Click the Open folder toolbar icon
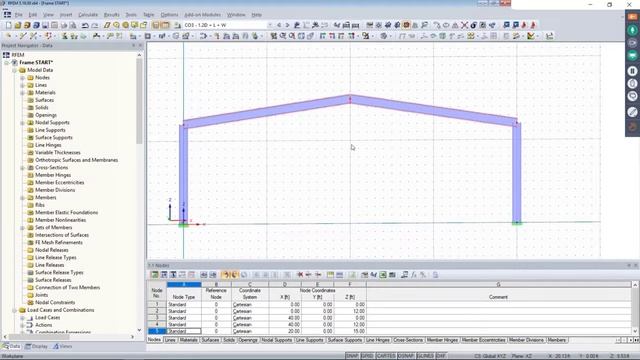 pyautogui.click(x=18, y=25)
